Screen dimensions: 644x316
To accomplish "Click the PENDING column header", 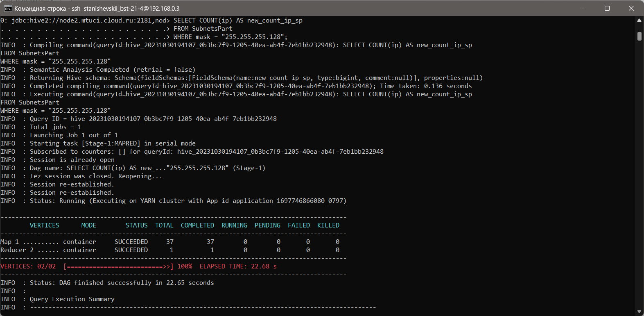I will [x=267, y=225].
